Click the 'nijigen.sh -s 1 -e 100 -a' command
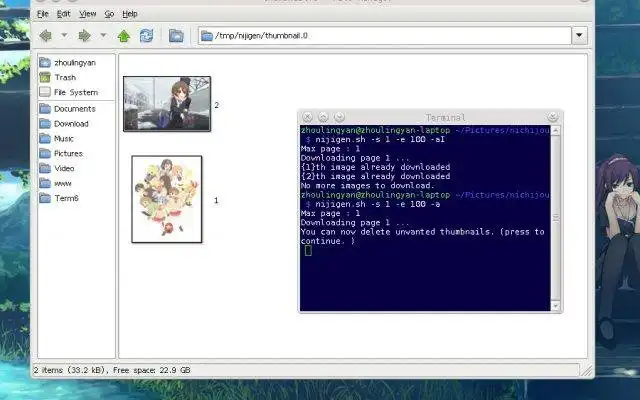Viewport: 640px width, 400px height. click(x=378, y=204)
